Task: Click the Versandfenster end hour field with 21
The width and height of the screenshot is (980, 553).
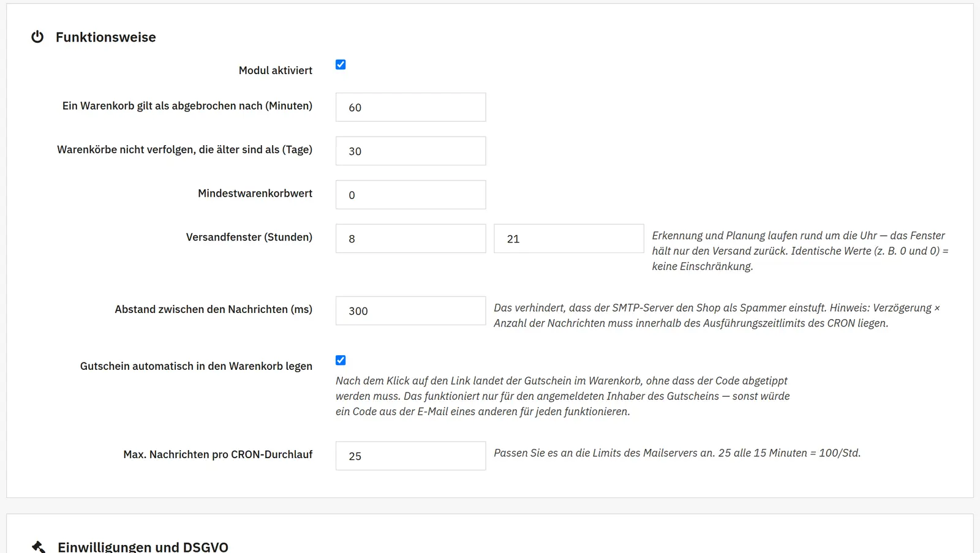Action: coord(568,239)
